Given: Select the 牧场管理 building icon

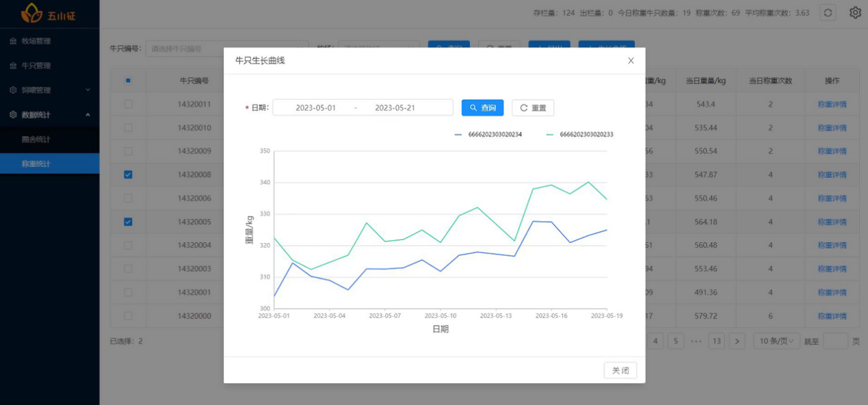Looking at the screenshot, I should (14, 40).
